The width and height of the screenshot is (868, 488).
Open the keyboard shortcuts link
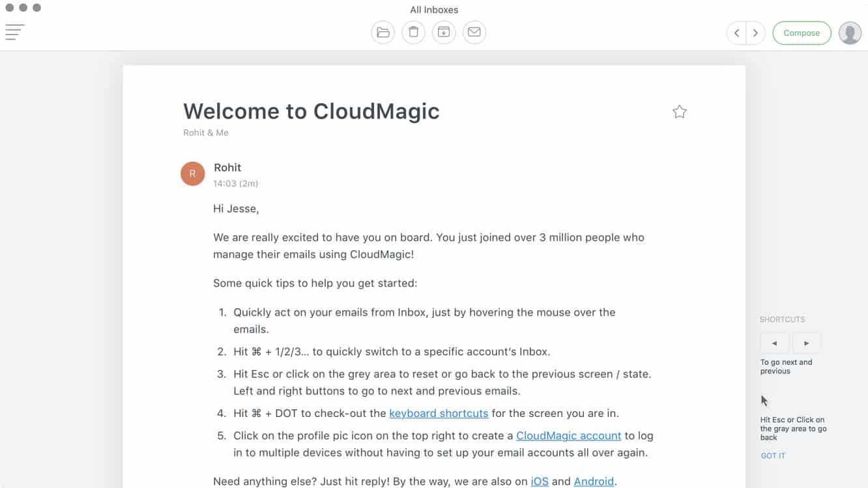tap(439, 413)
